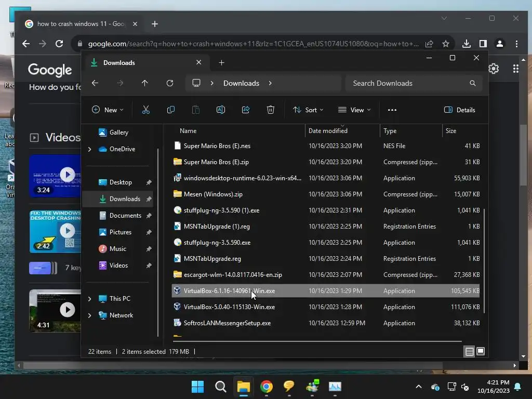The width and height of the screenshot is (532, 399).
Task: Add a new Explorer tab
Action: coord(221,63)
